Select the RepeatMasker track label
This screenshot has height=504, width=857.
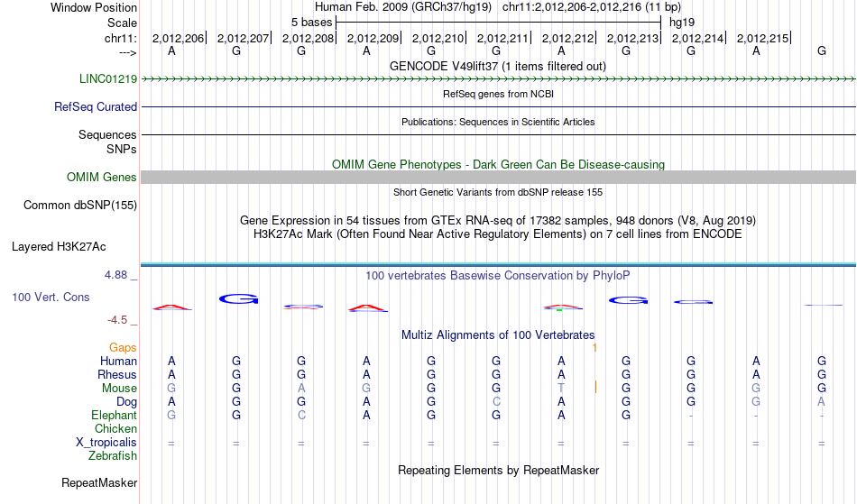[99, 482]
